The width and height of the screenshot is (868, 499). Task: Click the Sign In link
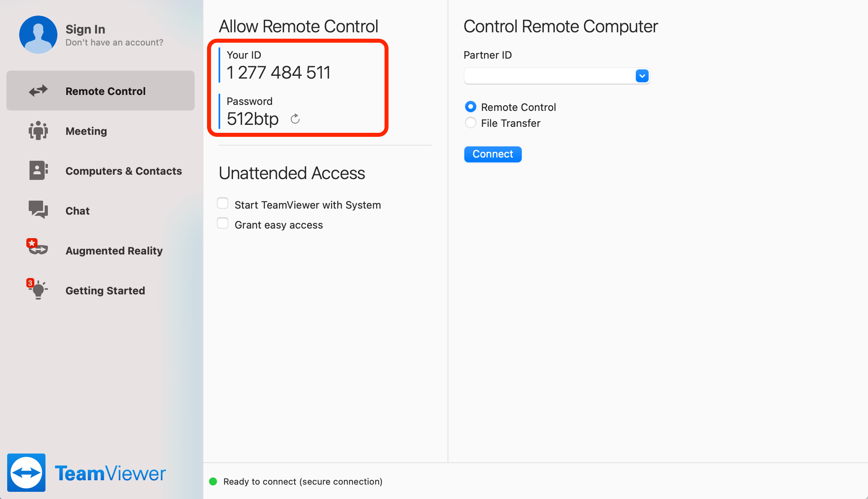[85, 29]
